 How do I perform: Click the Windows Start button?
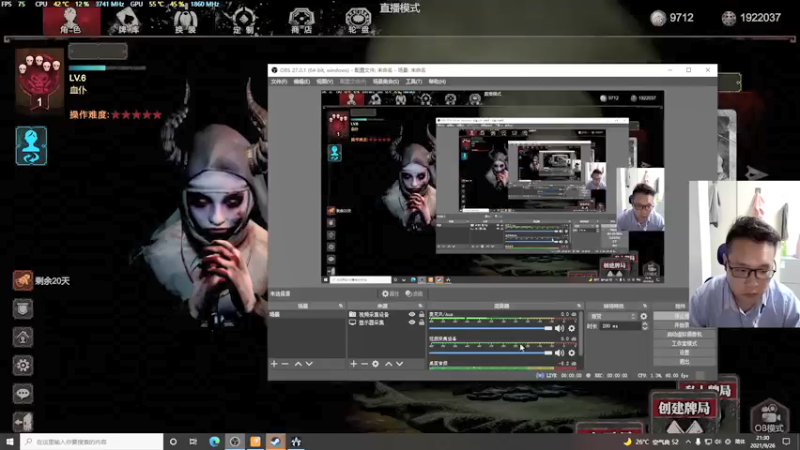coord(10,441)
